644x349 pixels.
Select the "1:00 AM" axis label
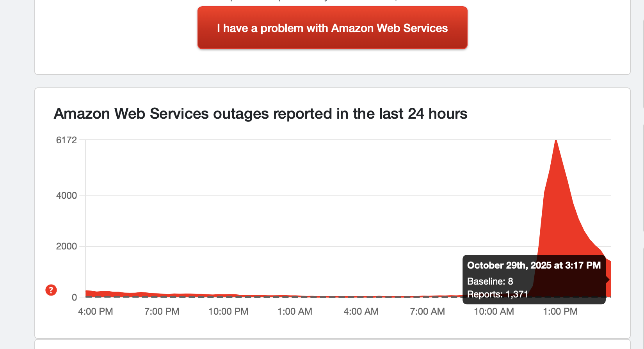pos(295,312)
